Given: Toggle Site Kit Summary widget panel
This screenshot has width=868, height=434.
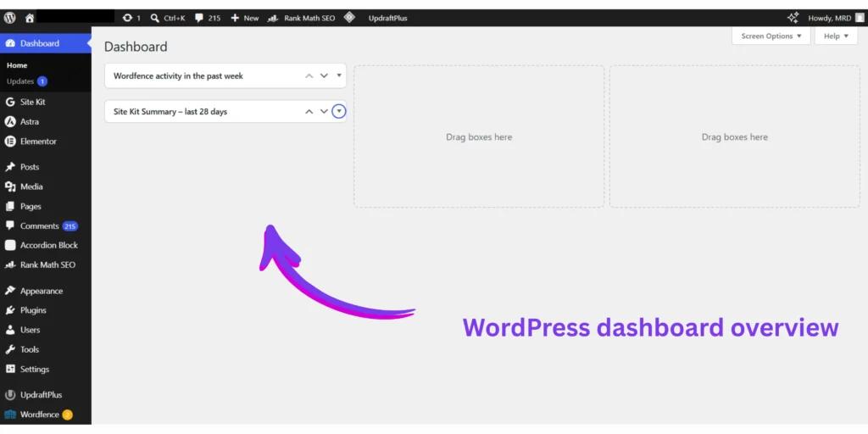Looking at the screenshot, I should coord(339,111).
